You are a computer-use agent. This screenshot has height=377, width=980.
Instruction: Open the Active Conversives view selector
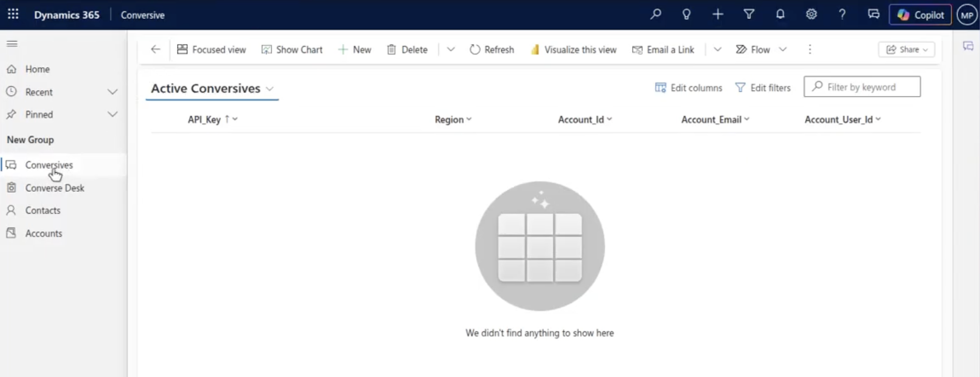(212, 88)
